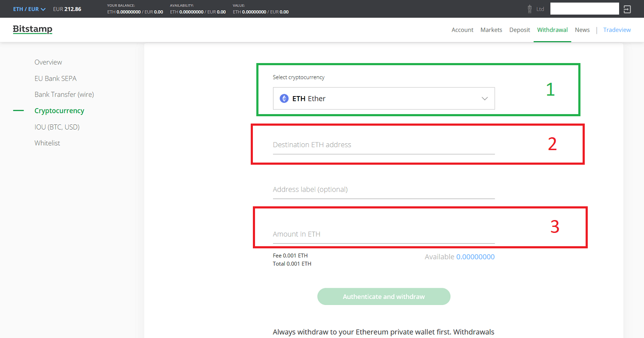Click the Total 0.001 ETH text

[292, 264]
